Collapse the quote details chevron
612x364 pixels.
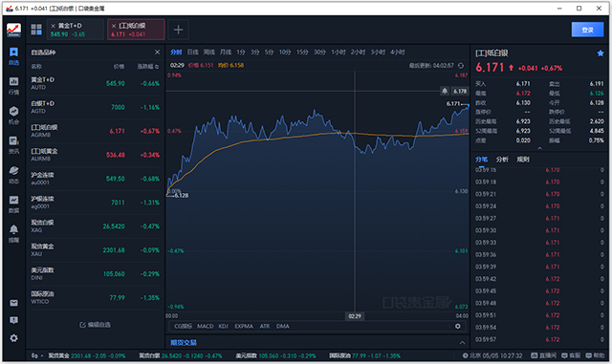click(539, 148)
